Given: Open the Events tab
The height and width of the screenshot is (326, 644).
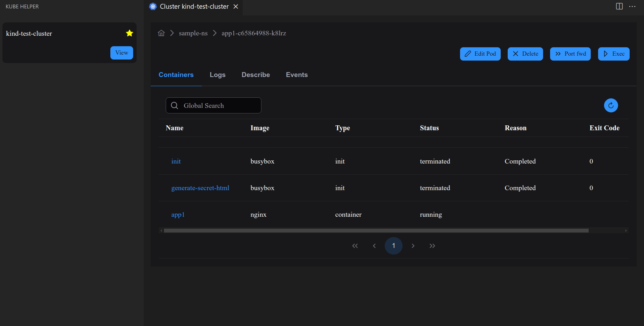Looking at the screenshot, I should coord(296,75).
